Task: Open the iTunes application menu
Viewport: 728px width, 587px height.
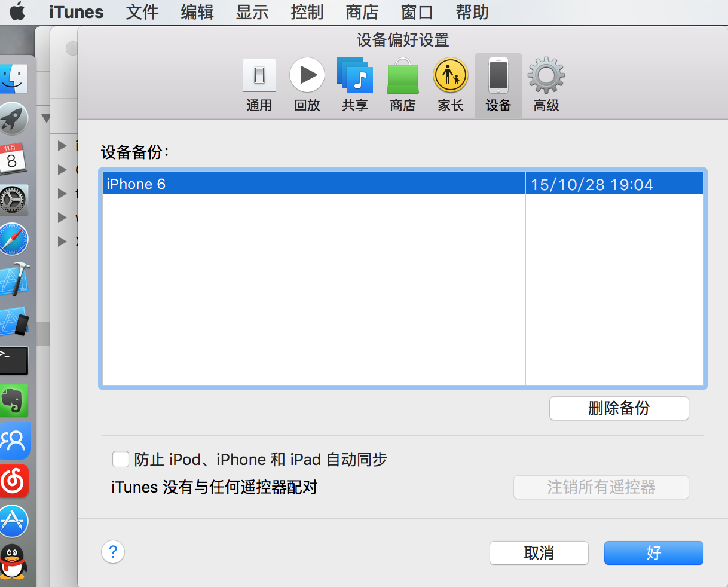Action: 77,12
